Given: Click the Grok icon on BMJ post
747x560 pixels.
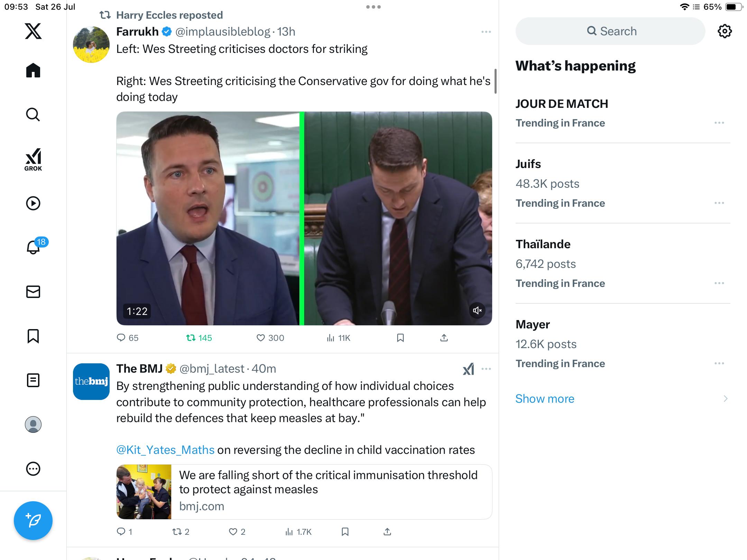Looking at the screenshot, I should 469,369.
